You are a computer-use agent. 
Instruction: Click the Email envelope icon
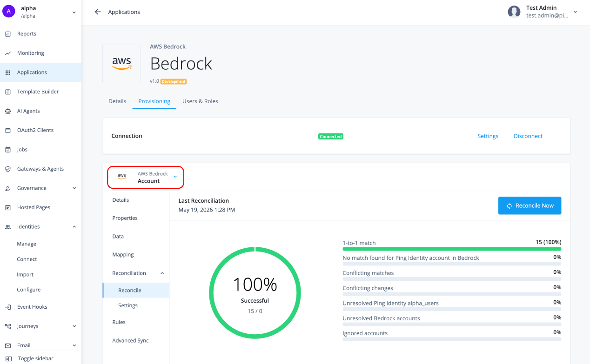(8, 346)
